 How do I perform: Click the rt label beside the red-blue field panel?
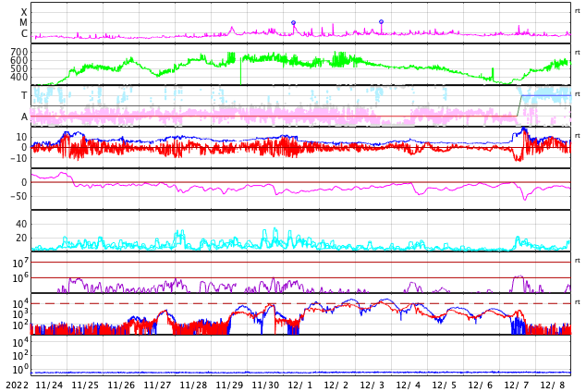pos(578,135)
